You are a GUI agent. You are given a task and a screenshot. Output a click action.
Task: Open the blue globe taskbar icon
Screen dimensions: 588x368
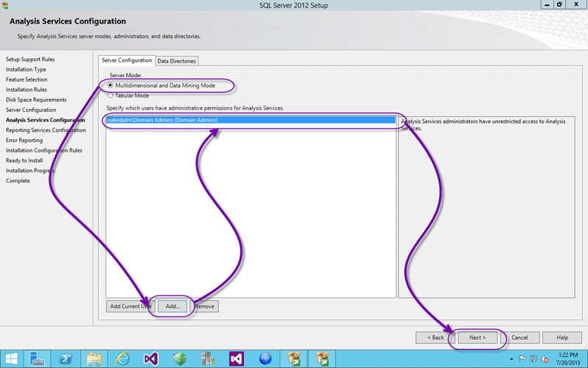click(265, 359)
